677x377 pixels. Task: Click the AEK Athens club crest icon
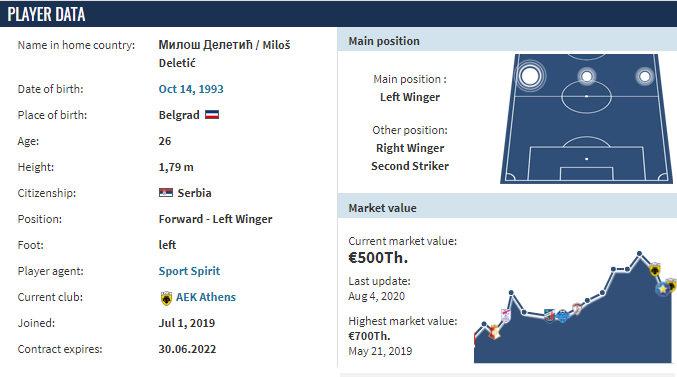pyautogui.click(x=166, y=298)
